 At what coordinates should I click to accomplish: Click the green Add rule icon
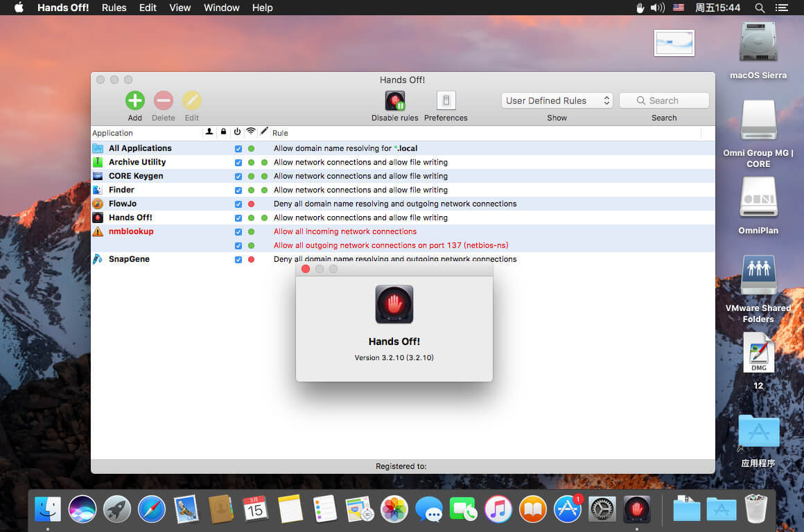[x=134, y=101]
